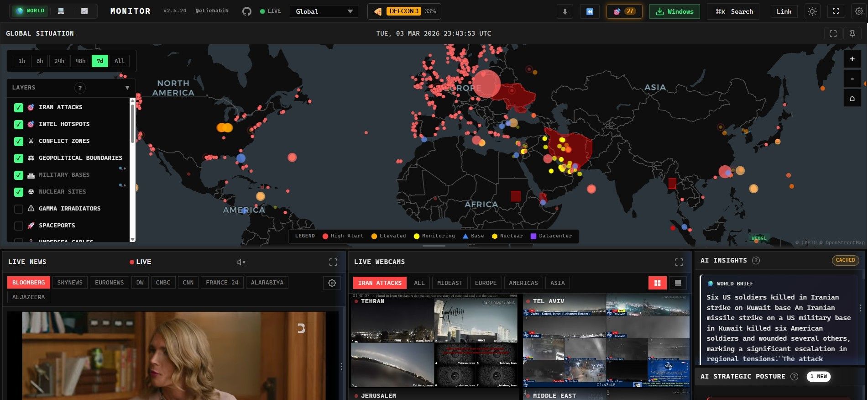Image resolution: width=868 pixels, height=400 pixels.
Task: Enter fullscreen from the top header icon
Action: click(x=836, y=11)
